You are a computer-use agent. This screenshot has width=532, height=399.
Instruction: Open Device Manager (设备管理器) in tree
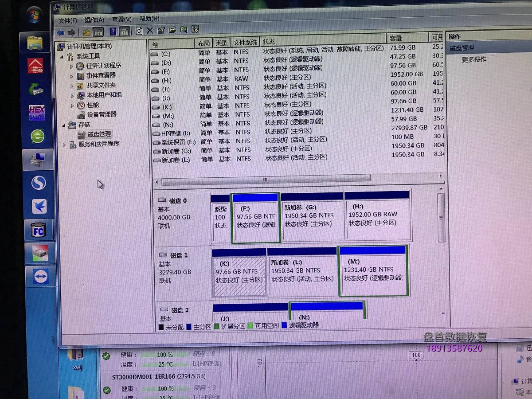(102, 114)
